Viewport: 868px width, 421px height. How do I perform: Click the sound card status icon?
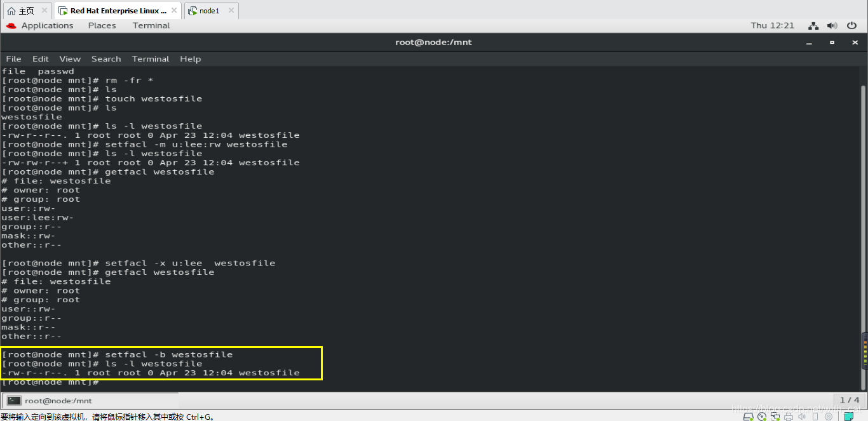(802, 417)
